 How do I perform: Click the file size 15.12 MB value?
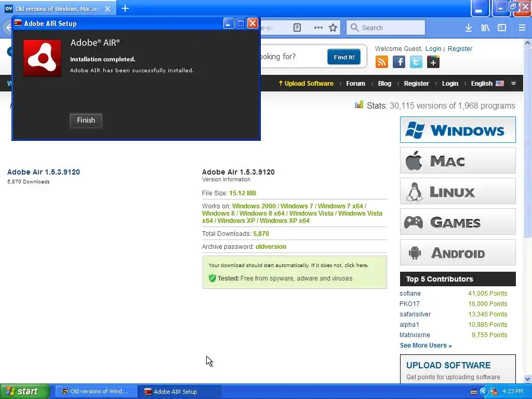click(243, 193)
